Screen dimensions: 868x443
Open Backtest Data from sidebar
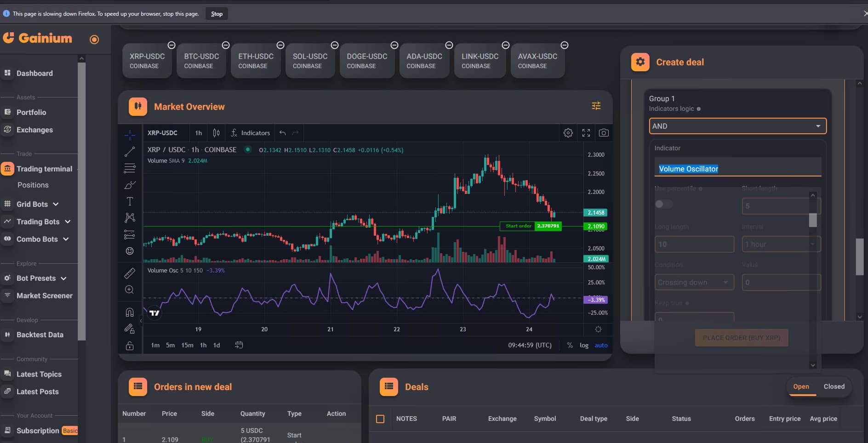(x=40, y=335)
